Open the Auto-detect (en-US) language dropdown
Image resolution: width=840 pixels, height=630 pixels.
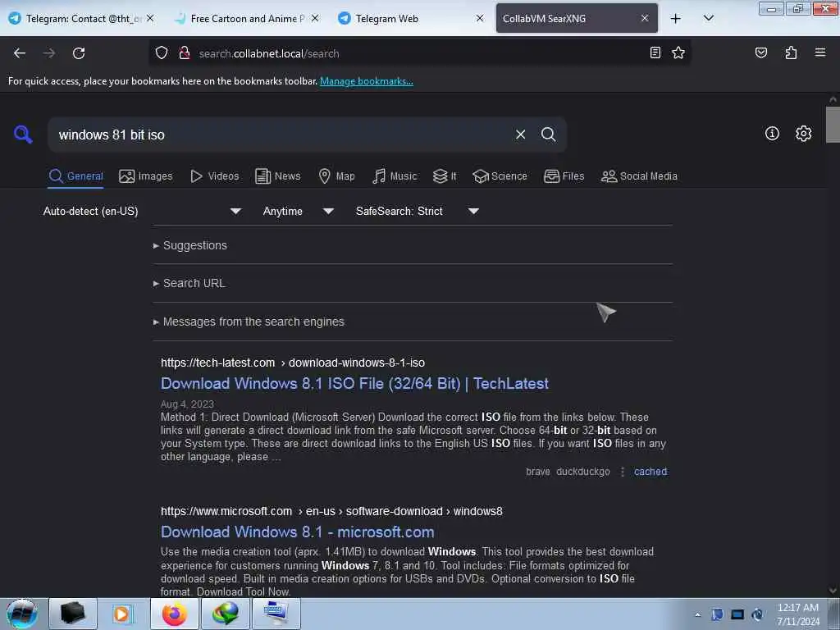tap(142, 211)
